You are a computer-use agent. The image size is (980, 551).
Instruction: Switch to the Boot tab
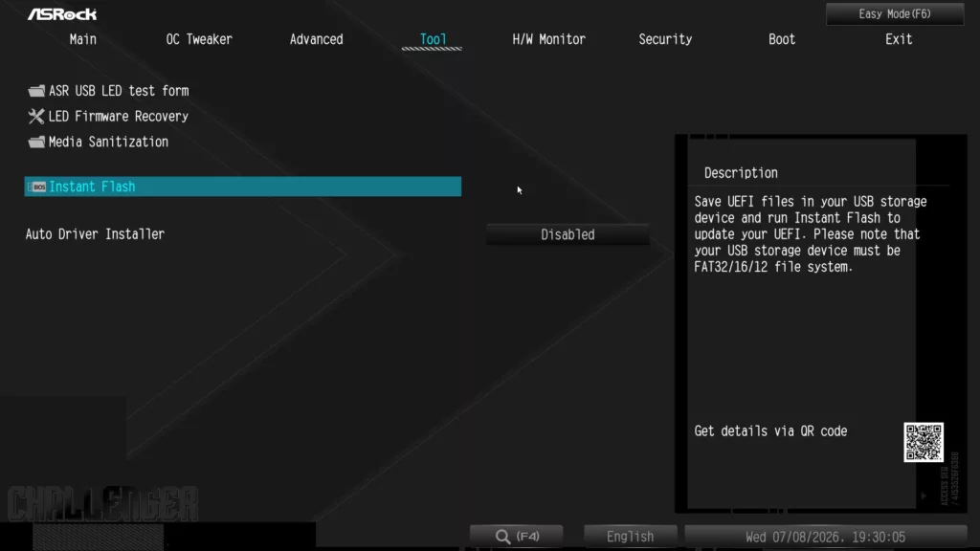coord(782,39)
